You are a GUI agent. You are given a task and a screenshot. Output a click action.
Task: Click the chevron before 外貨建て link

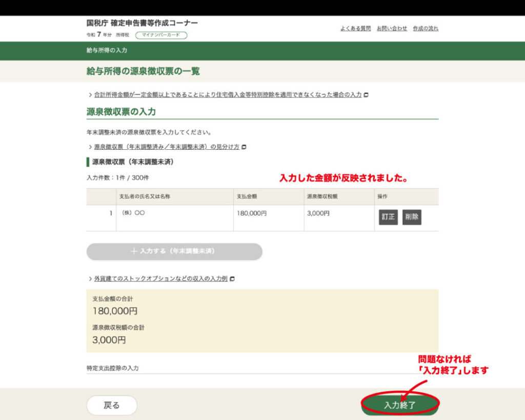(90, 279)
